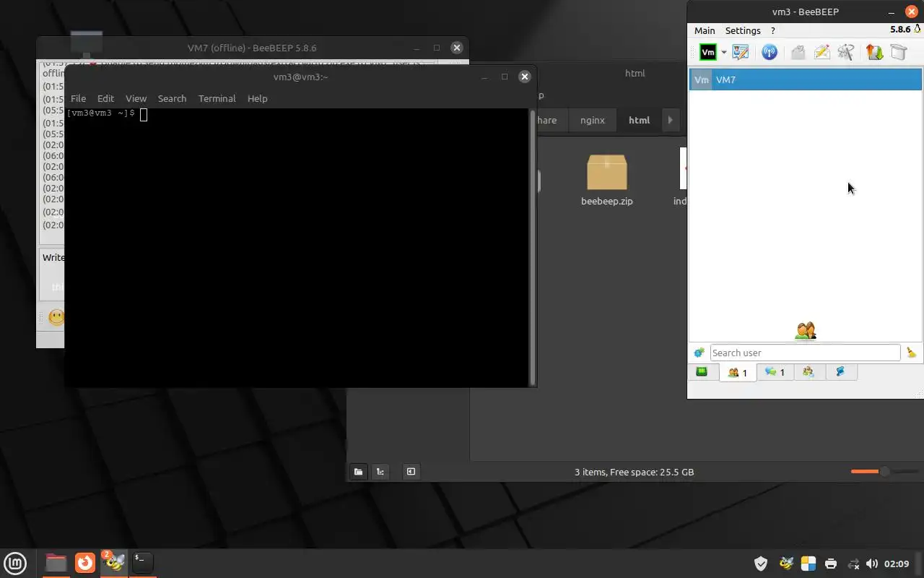Switch to the green chip tab in BeeBEEP

(x=702, y=372)
